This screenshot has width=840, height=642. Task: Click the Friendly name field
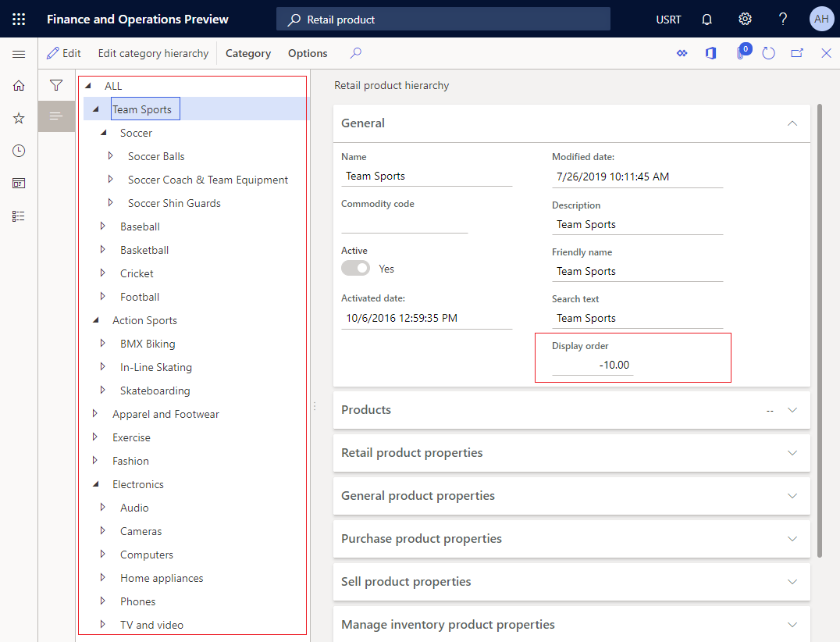coord(638,271)
